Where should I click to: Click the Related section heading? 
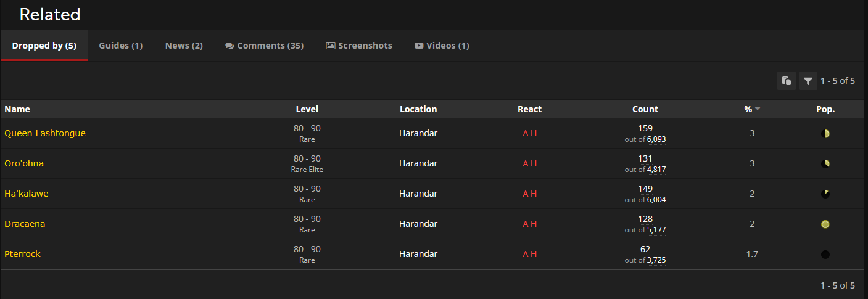click(x=50, y=14)
